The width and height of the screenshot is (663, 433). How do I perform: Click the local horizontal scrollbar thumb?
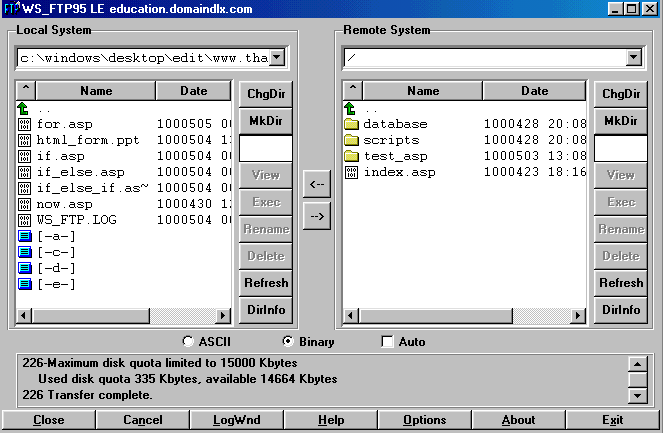91,315
